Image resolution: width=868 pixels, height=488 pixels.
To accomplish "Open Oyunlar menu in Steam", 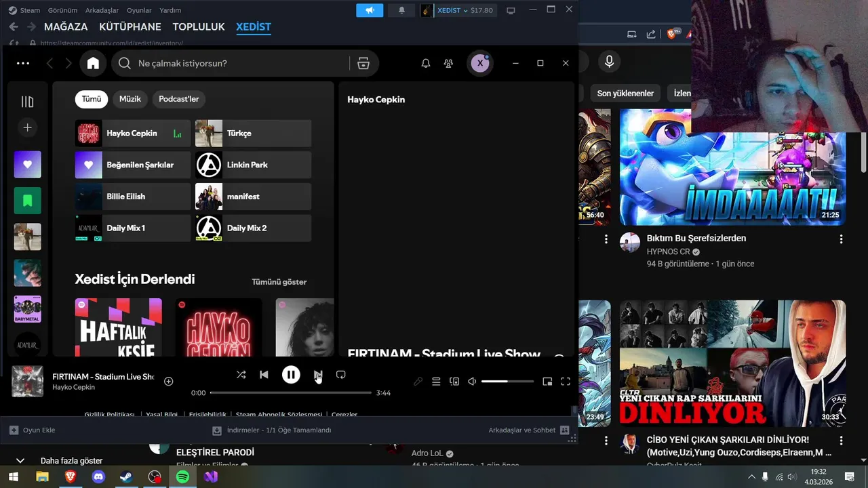I will tap(139, 10).
